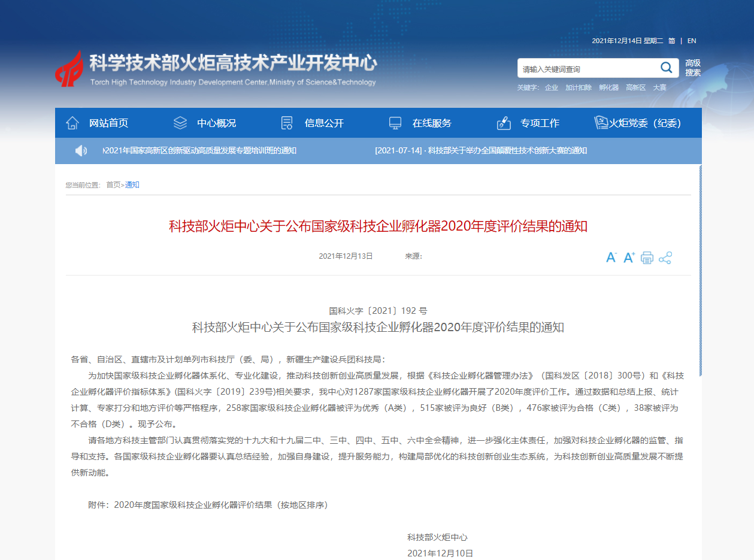The width and height of the screenshot is (754, 560).
Task: Open the 网站首页 menu item
Action: 108,123
